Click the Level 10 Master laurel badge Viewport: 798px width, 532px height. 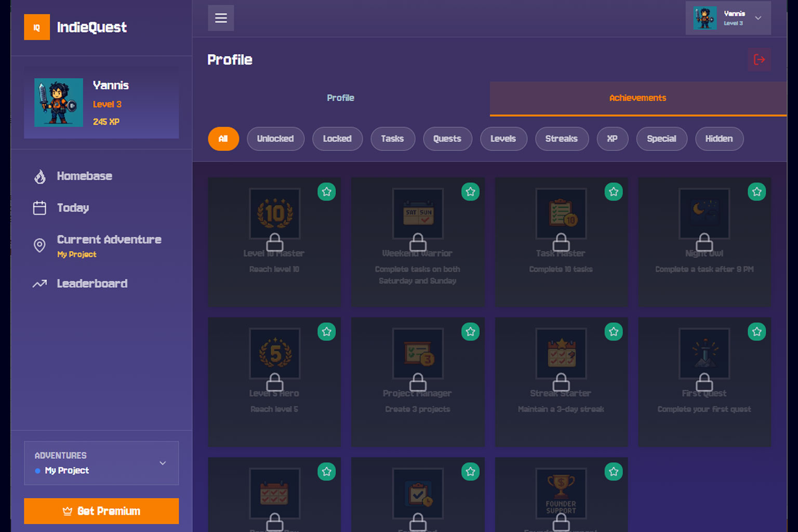pos(274,213)
